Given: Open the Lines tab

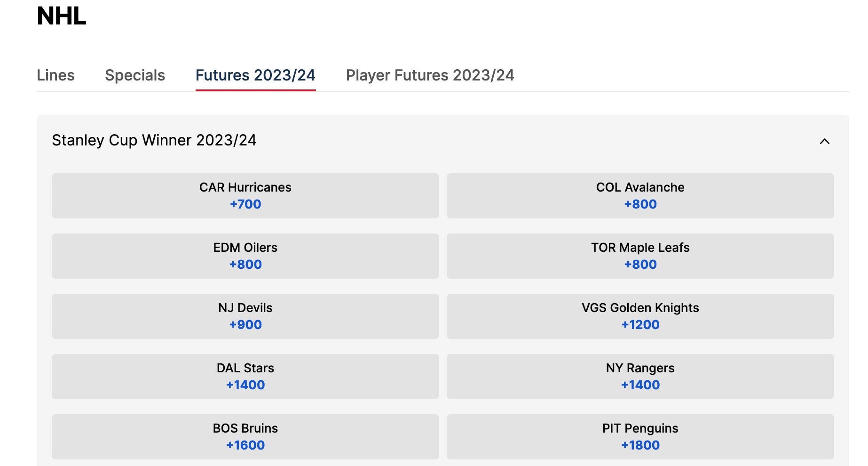Looking at the screenshot, I should (x=55, y=75).
